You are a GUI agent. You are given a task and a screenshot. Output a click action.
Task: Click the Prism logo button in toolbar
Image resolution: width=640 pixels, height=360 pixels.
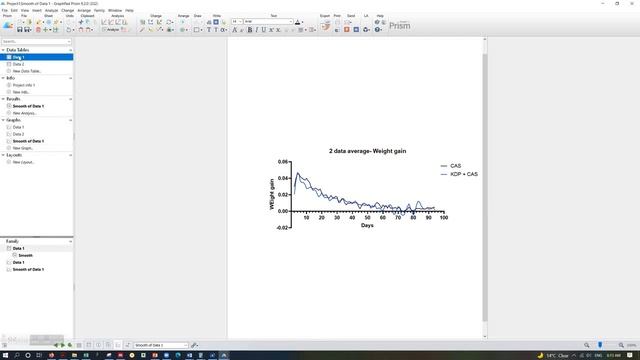click(8, 25)
